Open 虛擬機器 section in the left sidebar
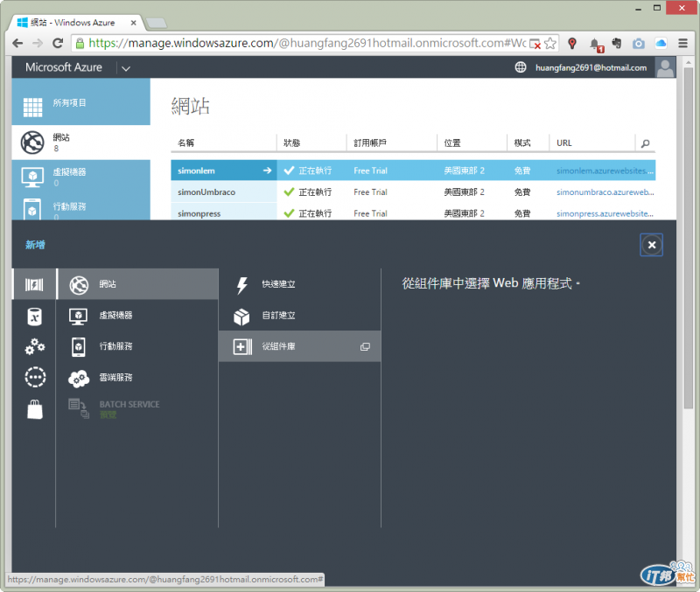This screenshot has height=592, width=700. 80,178
